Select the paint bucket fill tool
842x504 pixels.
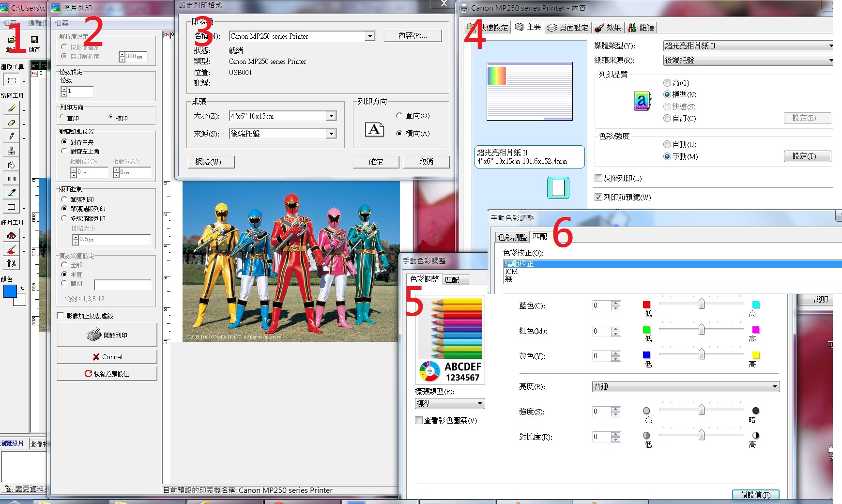(x=12, y=165)
